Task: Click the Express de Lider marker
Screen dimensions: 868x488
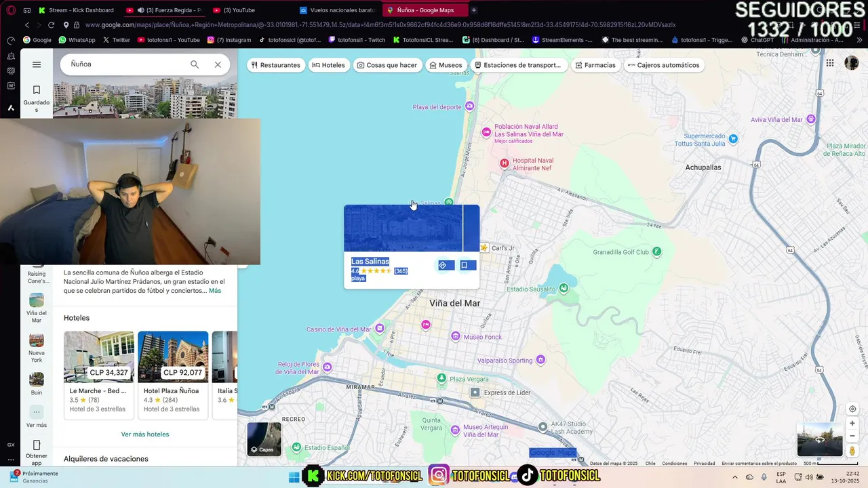Action: pos(475,392)
